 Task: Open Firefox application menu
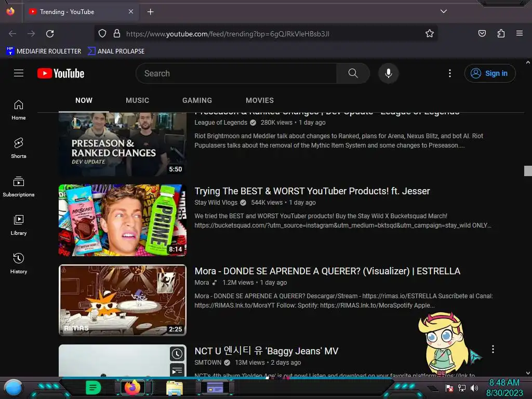pos(520,33)
